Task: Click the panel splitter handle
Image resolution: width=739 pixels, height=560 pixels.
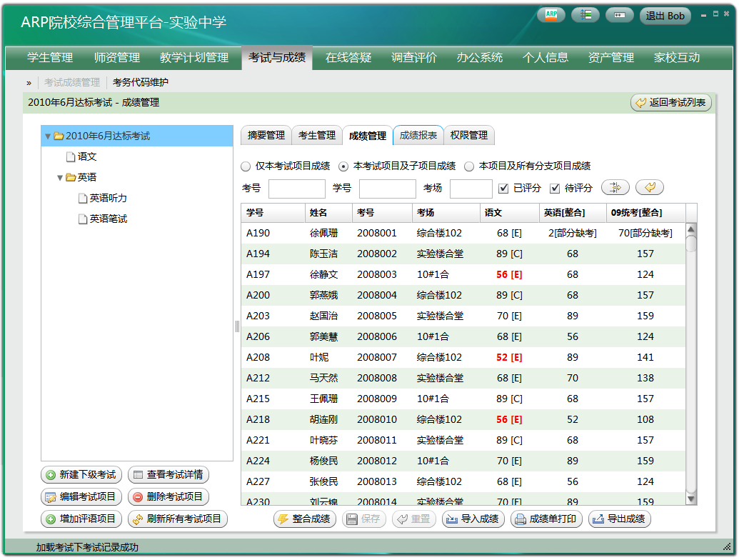Action: 237,326
